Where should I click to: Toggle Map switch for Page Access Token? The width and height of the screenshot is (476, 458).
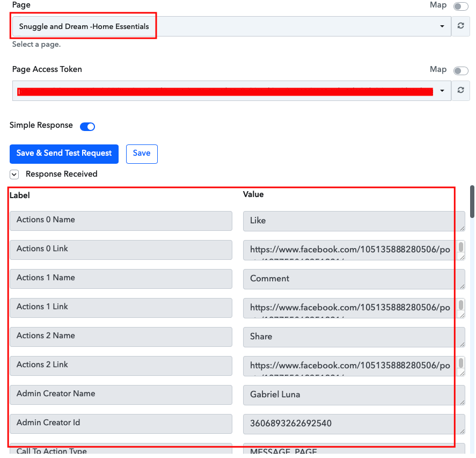tap(461, 71)
